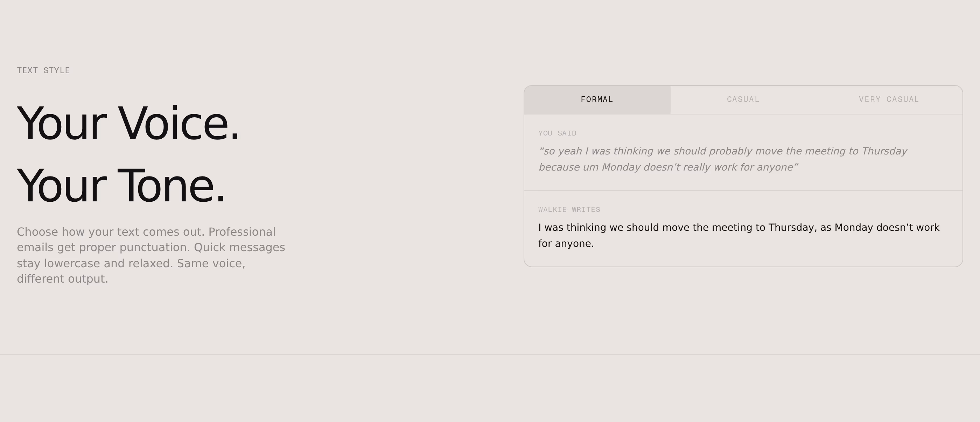Click "different output." in the description
Viewport: 980px width, 422px height.
62,279
